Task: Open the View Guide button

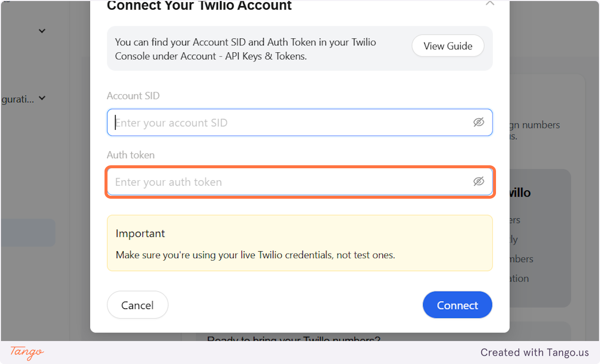Action: click(448, 46)
